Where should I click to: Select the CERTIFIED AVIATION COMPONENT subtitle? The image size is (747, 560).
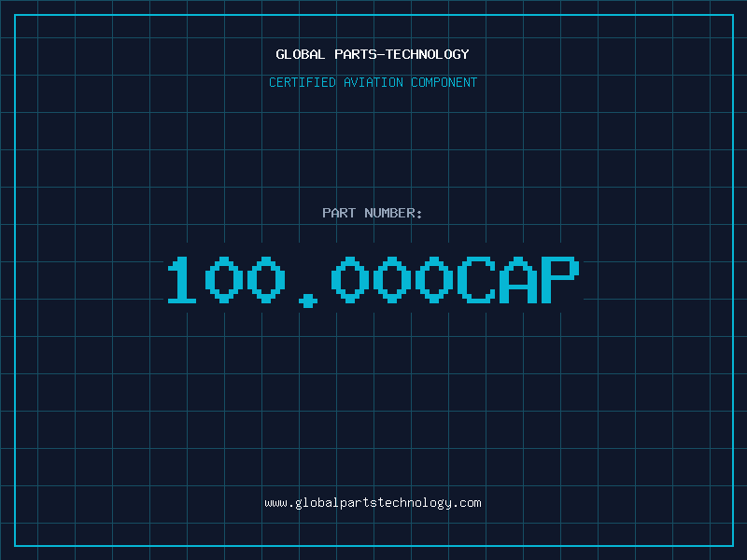pos(373,82)
